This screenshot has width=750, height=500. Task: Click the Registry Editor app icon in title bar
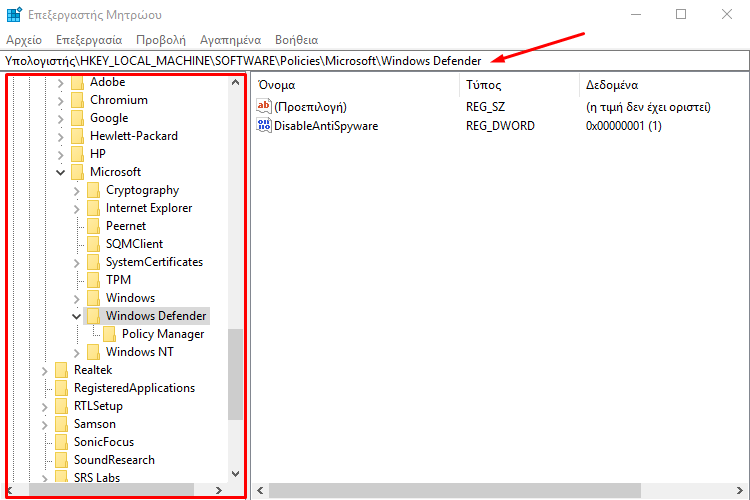point(14,14)
